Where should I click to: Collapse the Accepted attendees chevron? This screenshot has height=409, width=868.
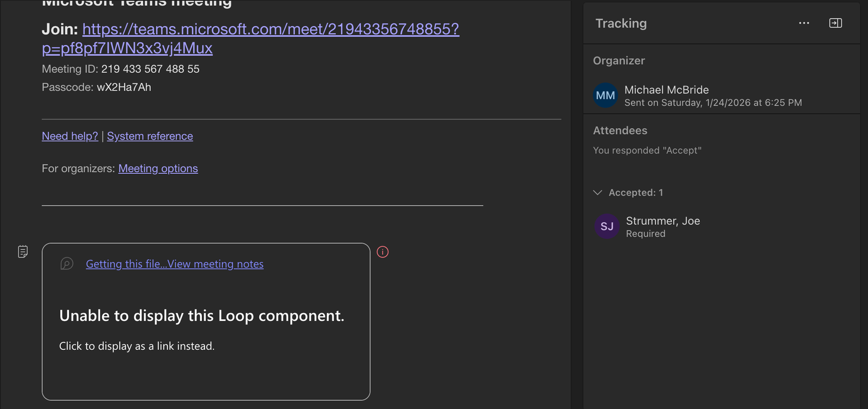pyautogui.click(x=598, y=193)
